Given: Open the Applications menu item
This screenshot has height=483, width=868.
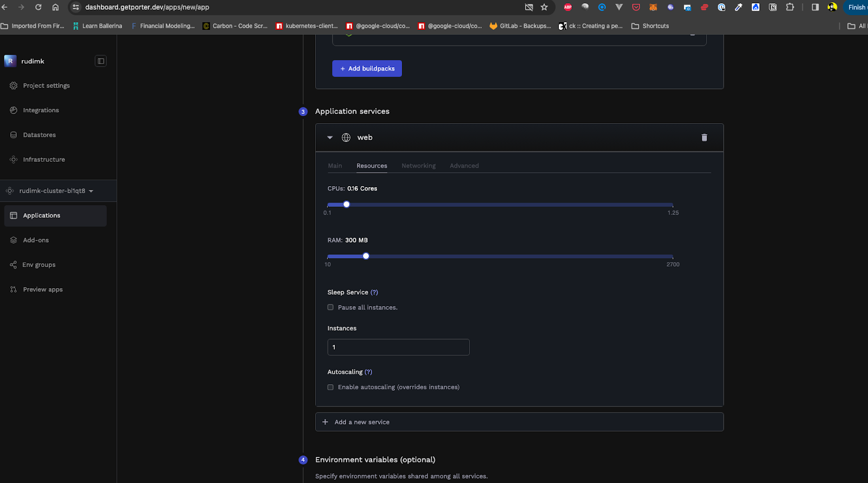Looking at the screenshot, I should 55,215.
